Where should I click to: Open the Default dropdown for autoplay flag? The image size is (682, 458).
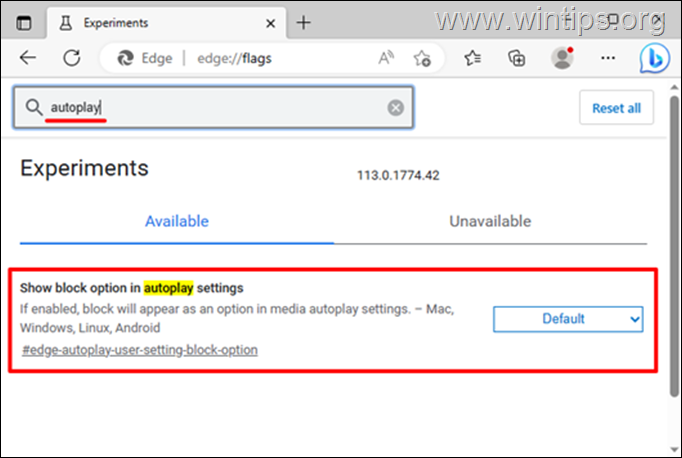(x=568, y=319)
